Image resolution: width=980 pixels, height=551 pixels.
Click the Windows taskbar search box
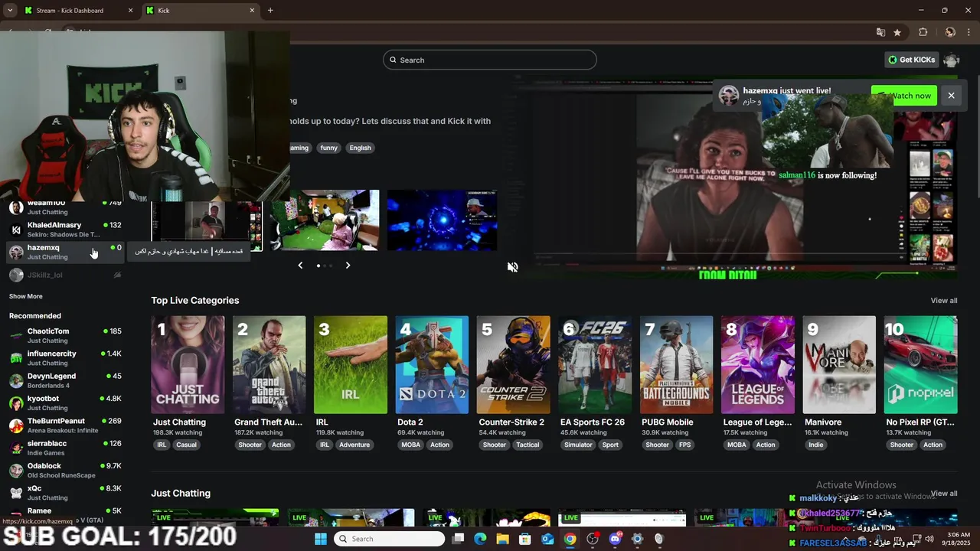(x=390, y=539)
